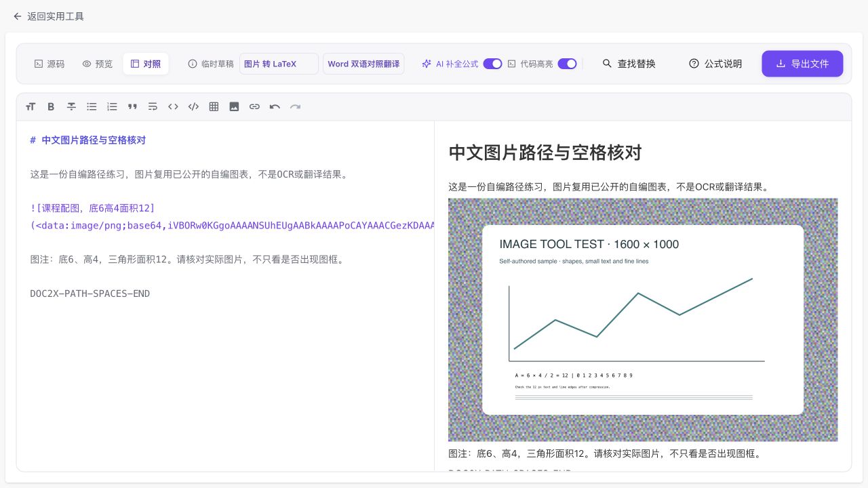Insert inline code

(173, 106)
